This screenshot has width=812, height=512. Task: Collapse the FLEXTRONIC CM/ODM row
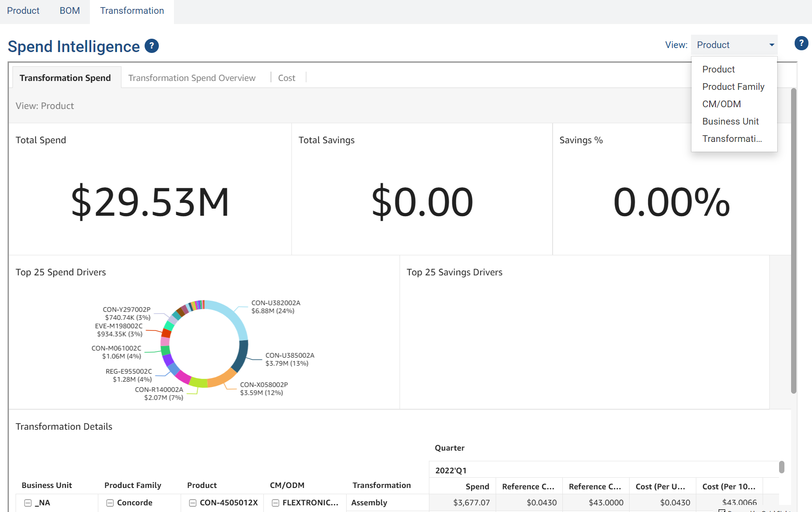point(275,503)
